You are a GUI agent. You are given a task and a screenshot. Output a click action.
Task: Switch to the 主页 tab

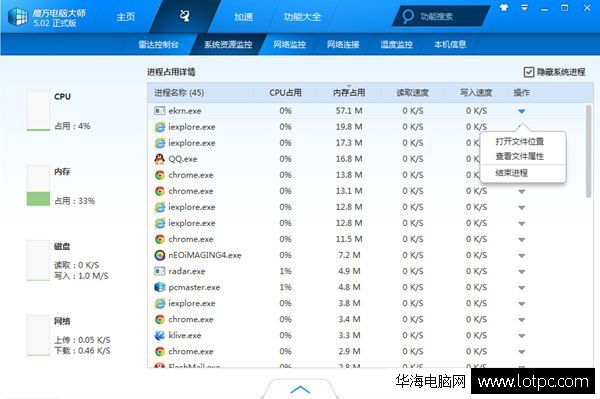coord(126,17)
